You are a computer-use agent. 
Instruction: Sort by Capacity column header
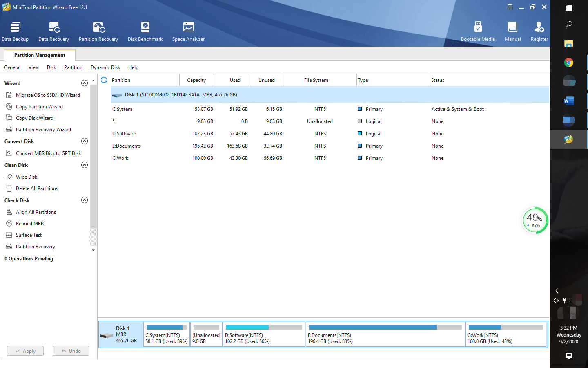[196, 80]
